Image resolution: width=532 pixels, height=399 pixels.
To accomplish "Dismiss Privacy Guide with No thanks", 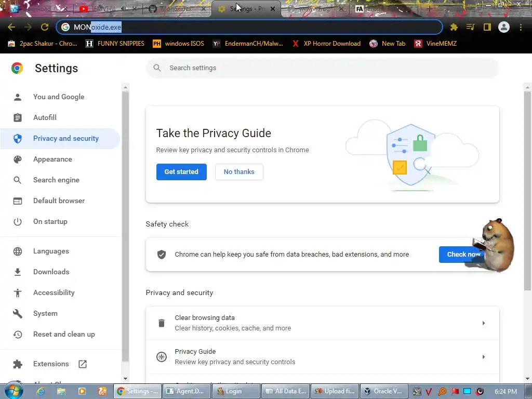I will 239,171.
